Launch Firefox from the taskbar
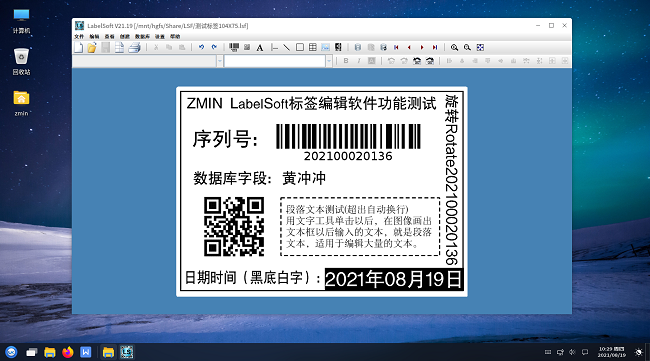 (x=68, y=352)
